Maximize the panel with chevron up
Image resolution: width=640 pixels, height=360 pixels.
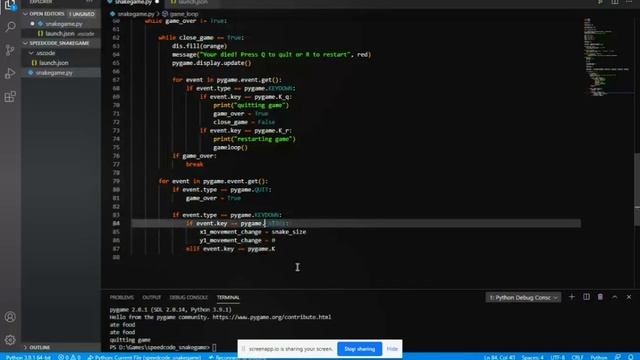click(614, 297)
